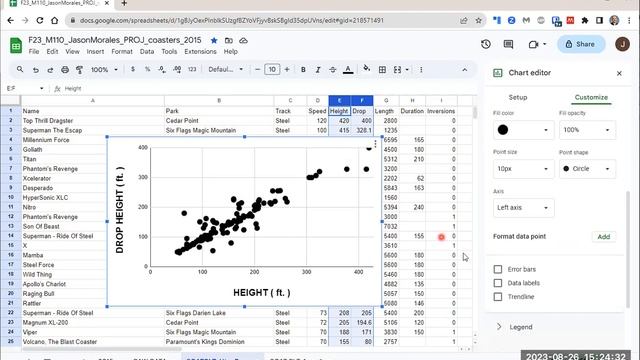Open chart three-dot options menu
Image resolution: width=640 pixels, height=360 pixels.
(x=375, y=144)
